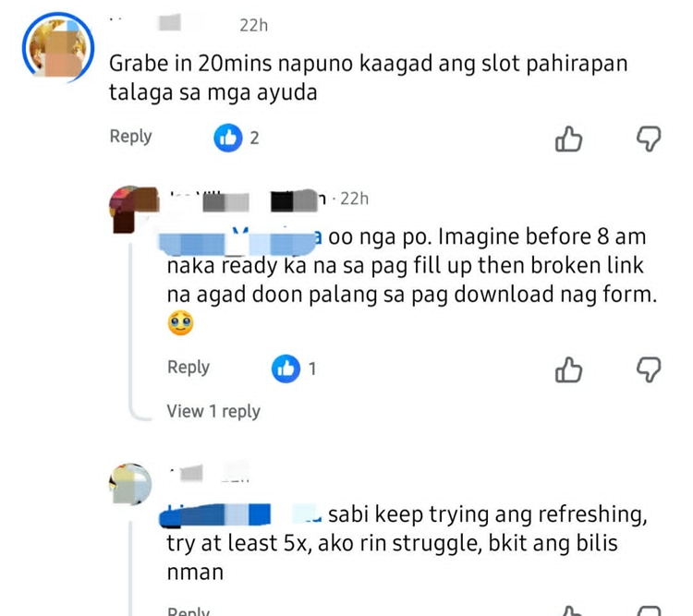Open reactions on the top comment
693x616 pixels.
coord(237,138)
